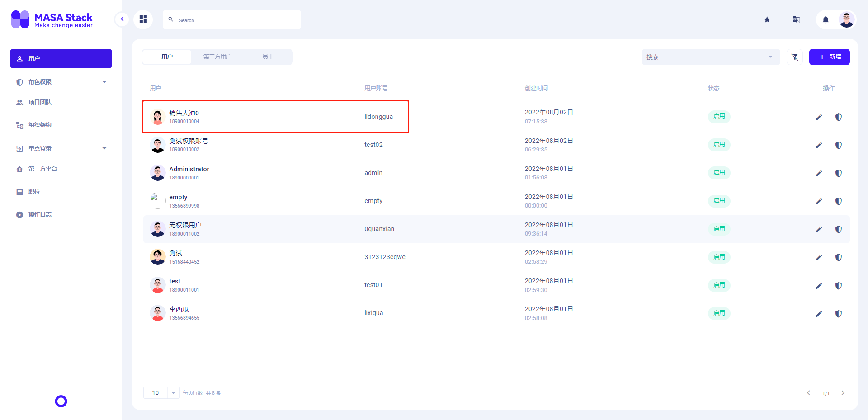
Task: Click the 启用 status toggle for empty user
Action: [719, 201]
